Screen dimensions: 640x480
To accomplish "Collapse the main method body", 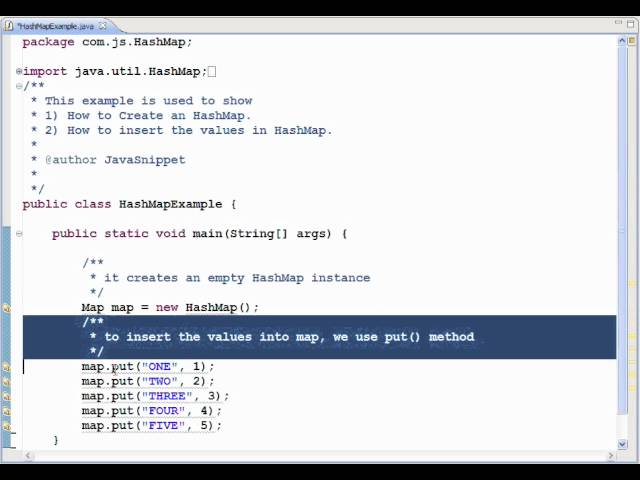I will coord(19,234).
